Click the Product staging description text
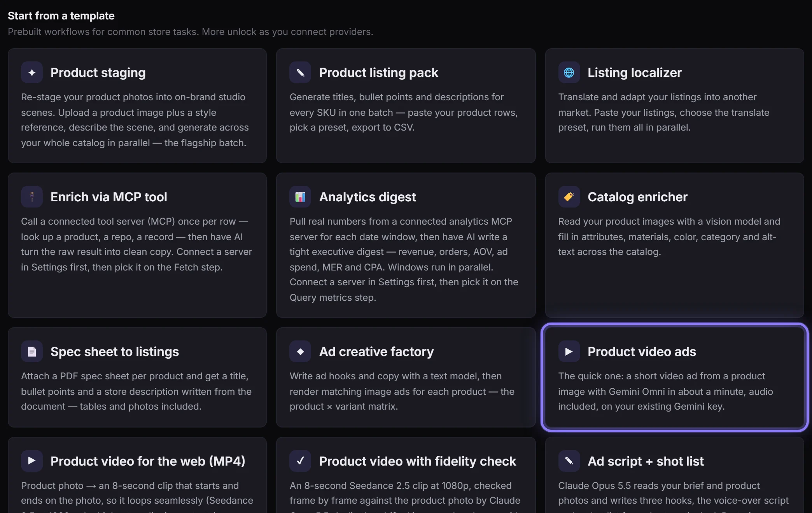This screenshot has height=513, width=812. coord(135,120)
